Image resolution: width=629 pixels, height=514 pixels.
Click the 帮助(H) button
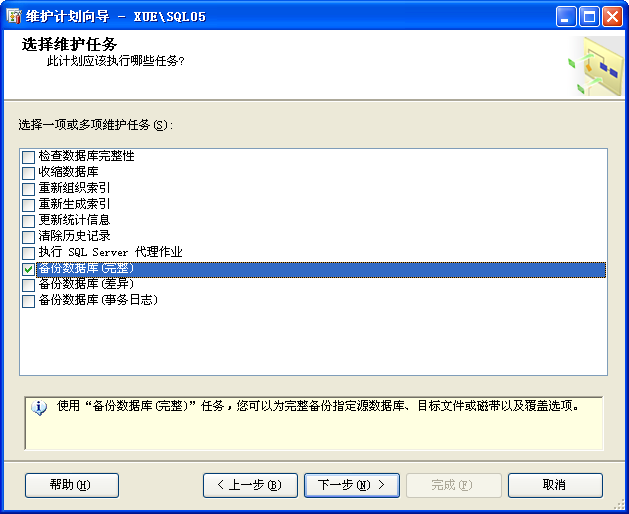pos(72,485)
